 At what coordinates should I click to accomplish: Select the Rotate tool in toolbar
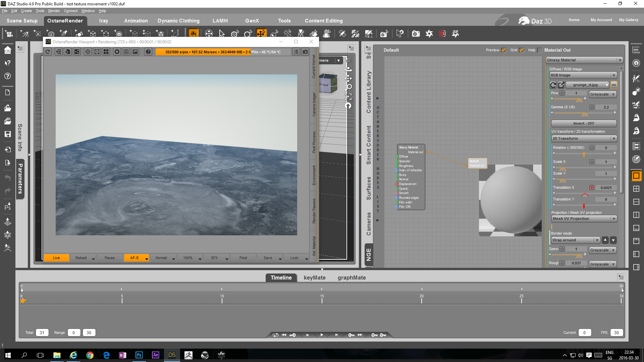248,34
